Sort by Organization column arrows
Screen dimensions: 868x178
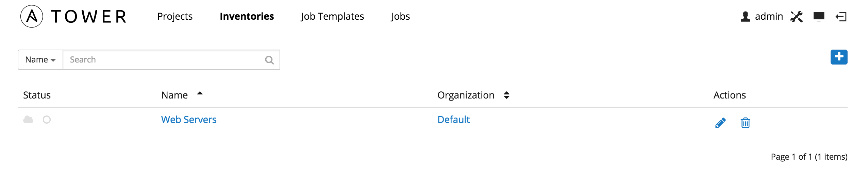coord(506,95)
